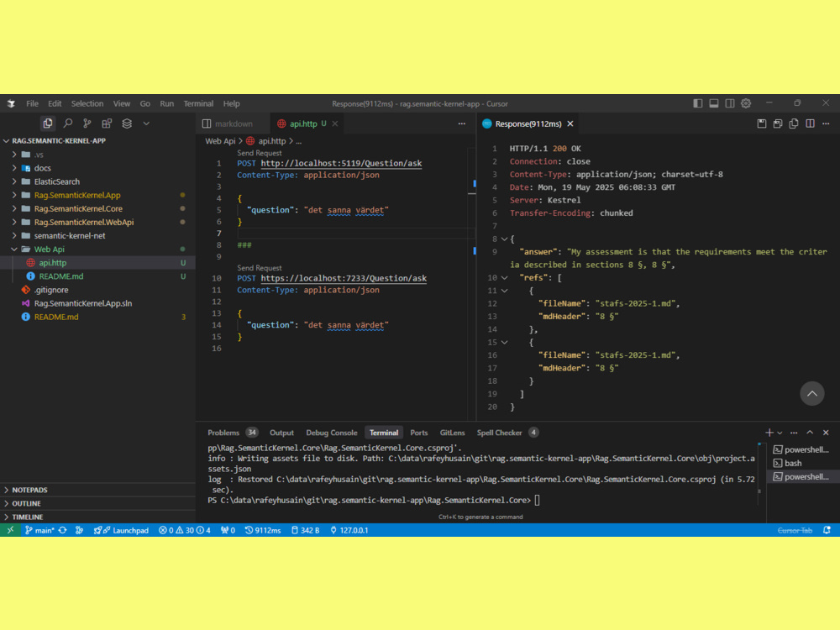Save response body icon

777,123
